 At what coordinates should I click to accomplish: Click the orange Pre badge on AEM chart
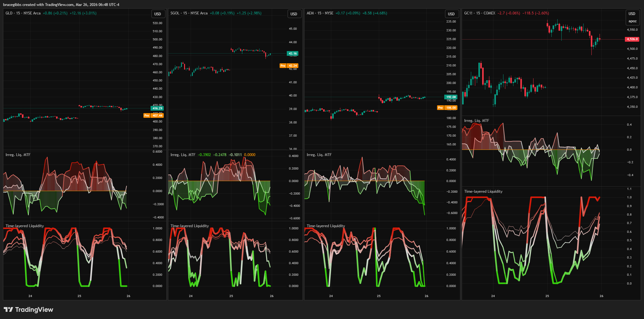pos(440,108)
